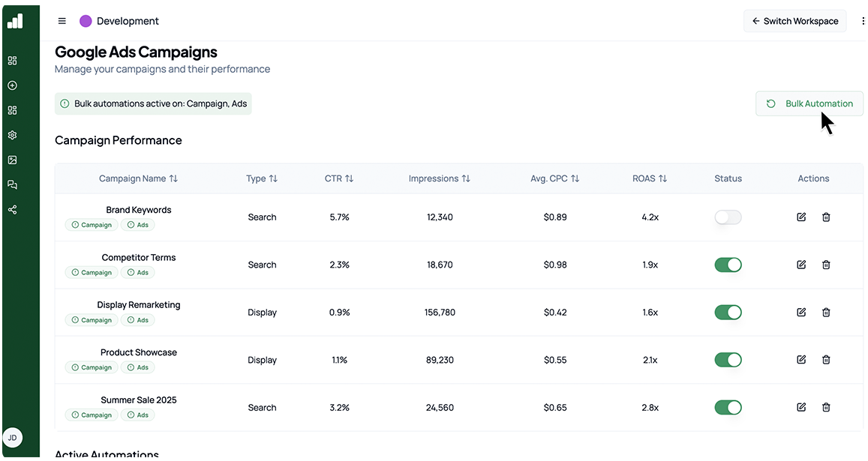Open the hamburger menu next to Development
Screen dimensions: 868x461
click(62, 21)
